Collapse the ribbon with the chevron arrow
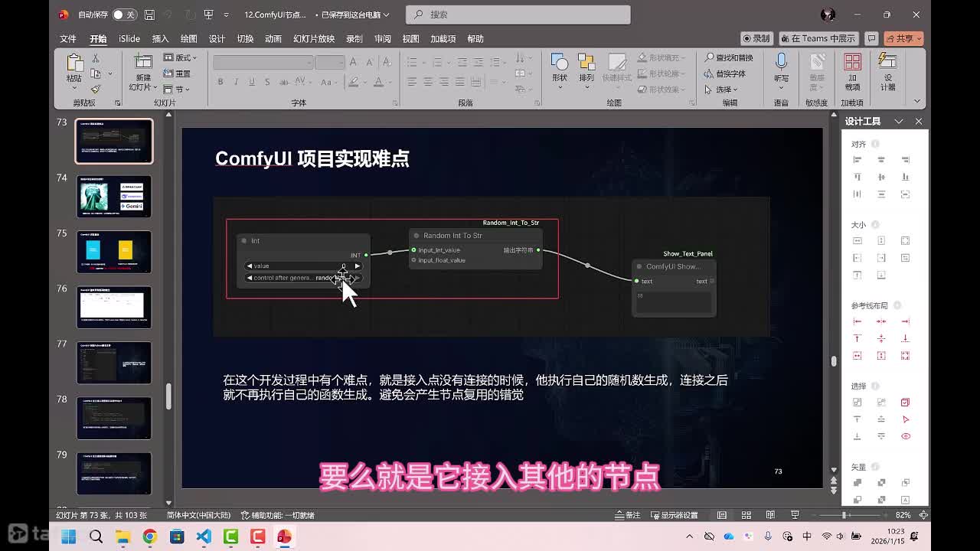980x551 pixels. 916,101
